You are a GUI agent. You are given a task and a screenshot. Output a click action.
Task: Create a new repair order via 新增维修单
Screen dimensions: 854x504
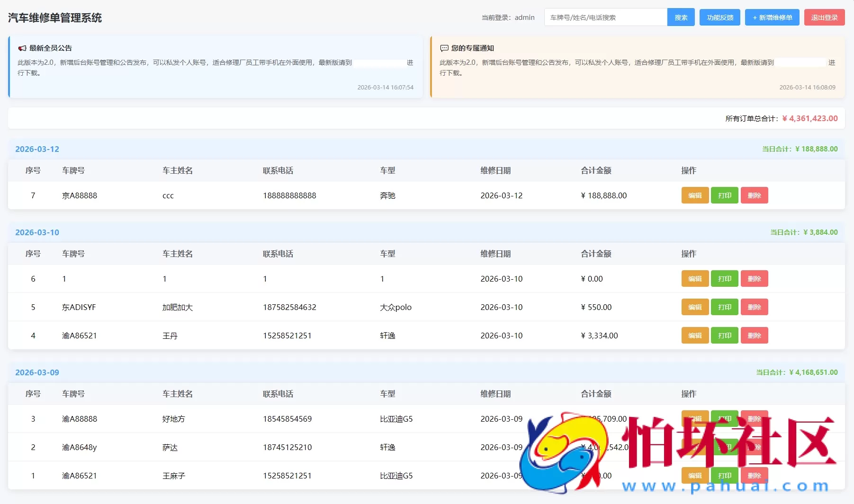772,17
